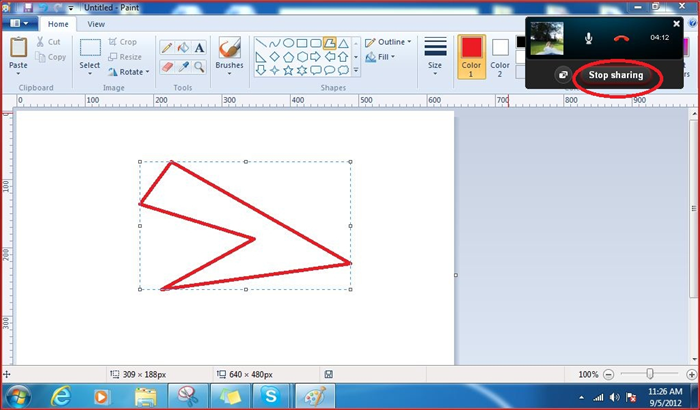Choose the Five-point star shape
Image resolution: width=700 pixels, height=410 pixels.
coord(289,70)
